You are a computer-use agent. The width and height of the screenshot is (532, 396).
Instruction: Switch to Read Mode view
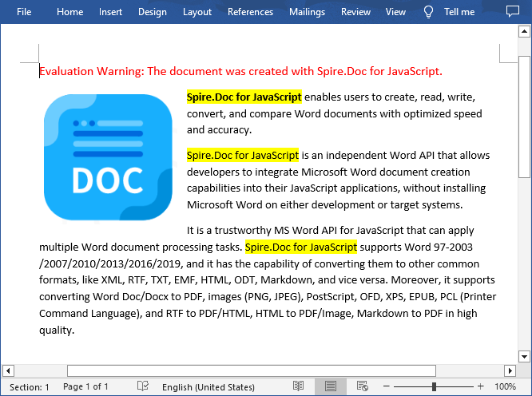coord(298,386)
